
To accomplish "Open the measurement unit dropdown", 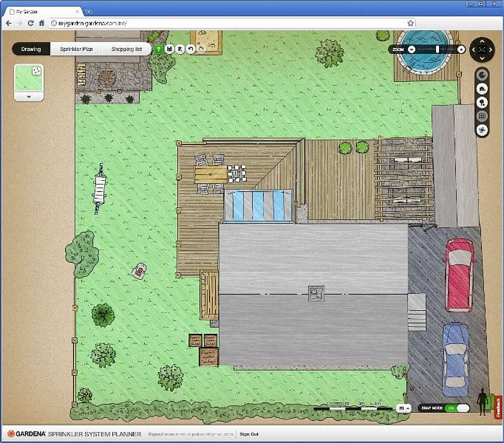I will (404, 408).
